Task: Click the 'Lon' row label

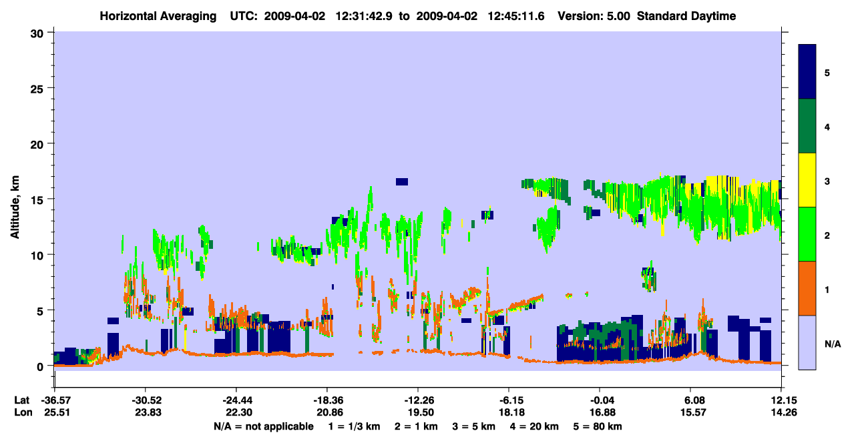Action: pos(22,413)
